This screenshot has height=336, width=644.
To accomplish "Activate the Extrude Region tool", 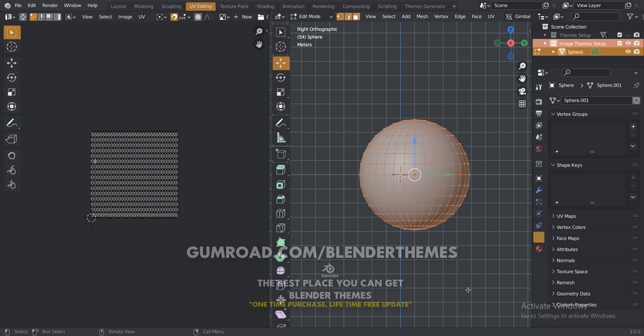I will coord(281,170).
